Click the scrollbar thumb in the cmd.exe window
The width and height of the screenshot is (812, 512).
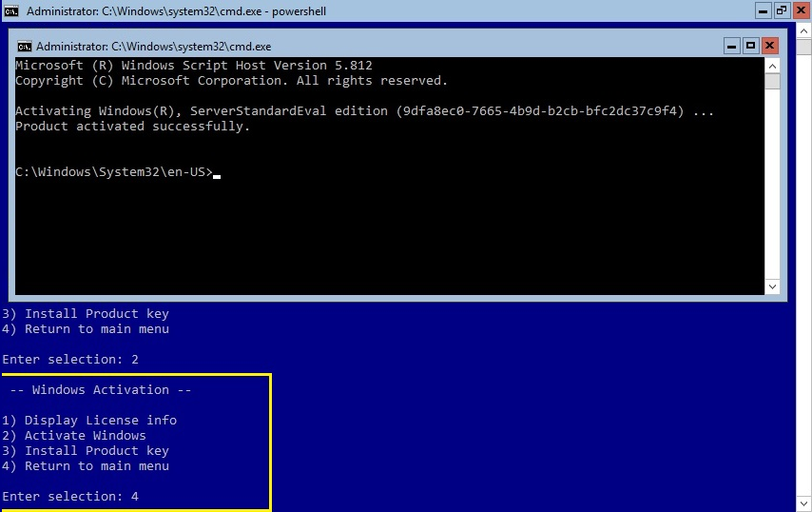point(772,80)
